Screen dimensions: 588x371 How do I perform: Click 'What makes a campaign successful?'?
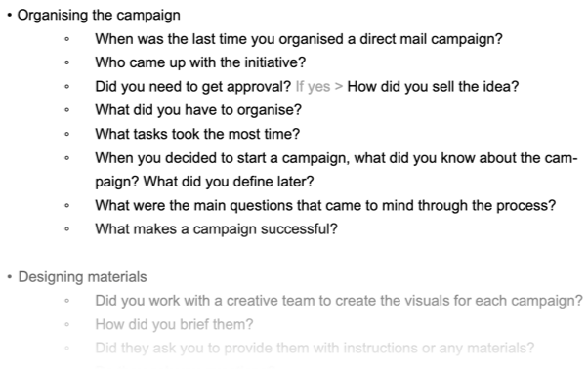[x=217, y=229]
